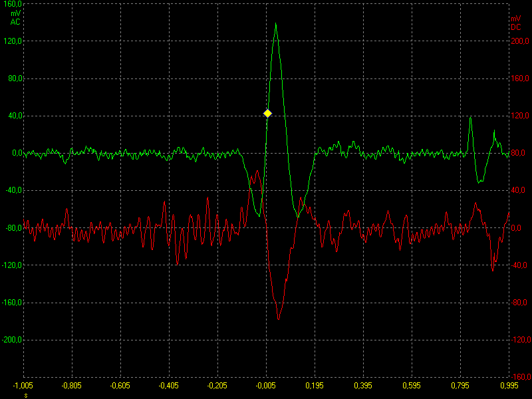Screen dimensions: 532x399
Task: Click the green 'AC' coupling label
Action: [15, 22]
